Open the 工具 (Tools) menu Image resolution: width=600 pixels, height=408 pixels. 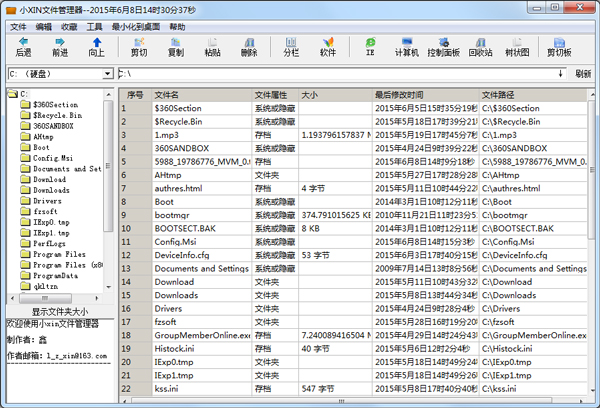click(95, 26)
